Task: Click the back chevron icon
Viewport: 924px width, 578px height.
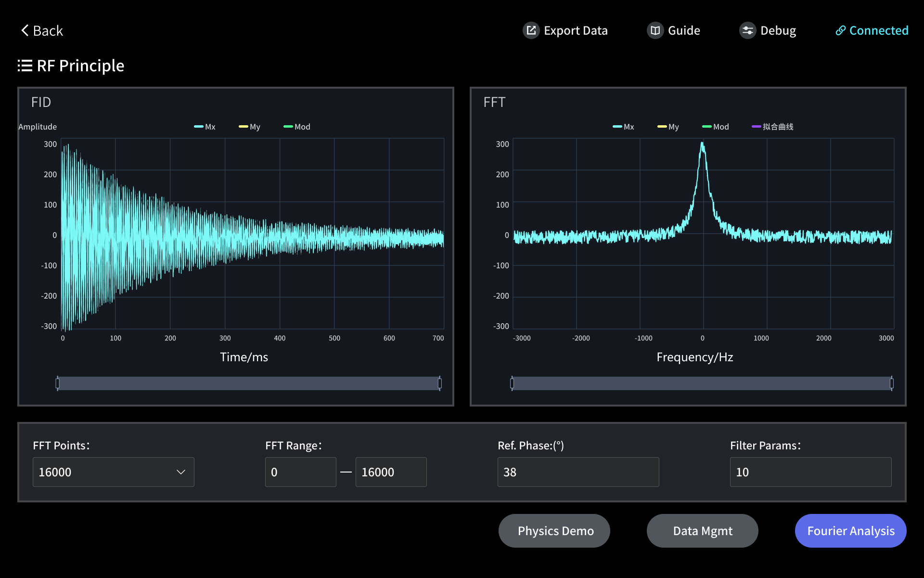Action: 25,30
